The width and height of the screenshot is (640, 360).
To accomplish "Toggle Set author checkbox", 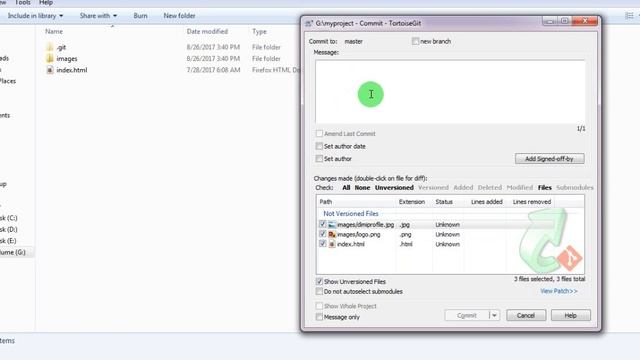I will 319,159.
